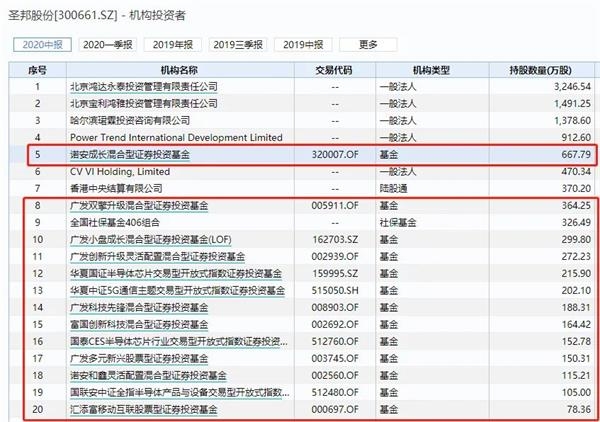
Task: Click the page title 圣邦股份[300661.SZ] - 机构投资者
Action: (97, 15)
